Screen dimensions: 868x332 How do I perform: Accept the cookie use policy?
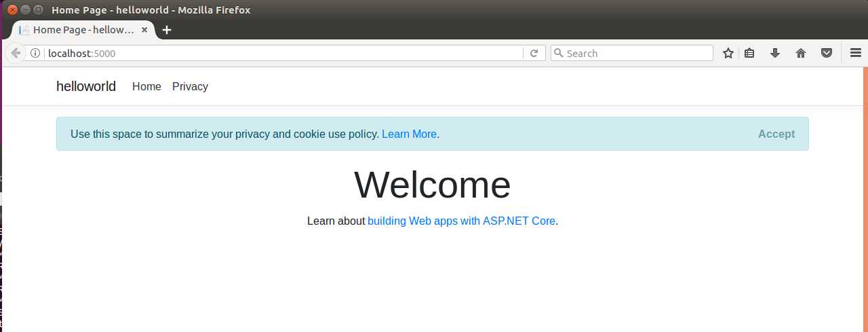[776, 134]
